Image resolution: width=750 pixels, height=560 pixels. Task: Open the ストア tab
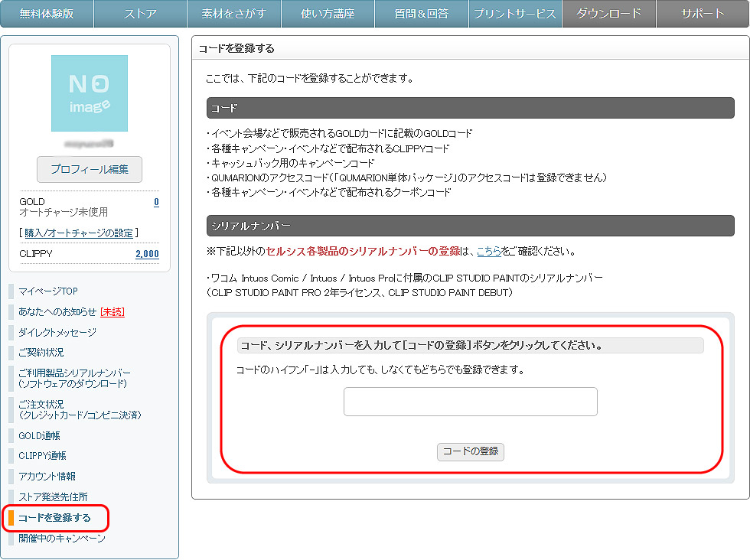[140, 14]
